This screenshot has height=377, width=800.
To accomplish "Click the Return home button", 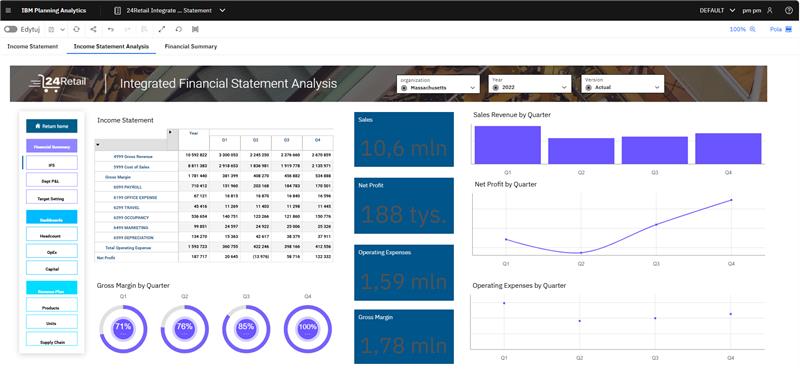I will pyautogui.click(x=52, y=126).
